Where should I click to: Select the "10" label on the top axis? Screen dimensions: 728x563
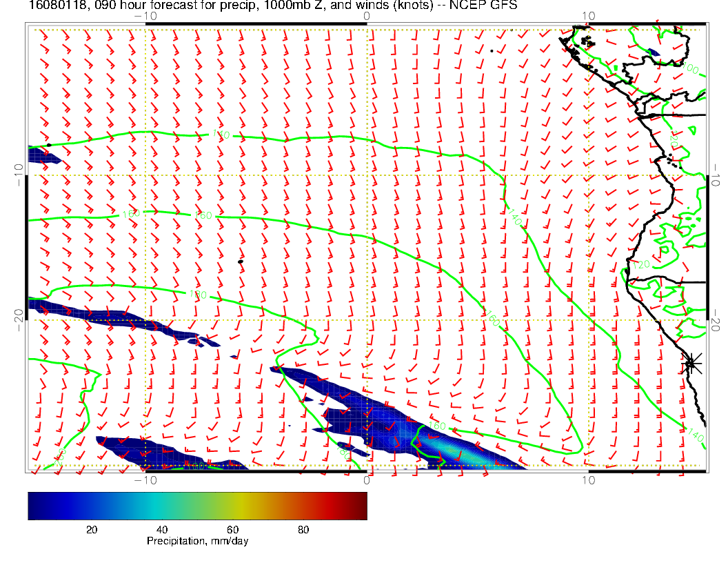tap(588, 16)
